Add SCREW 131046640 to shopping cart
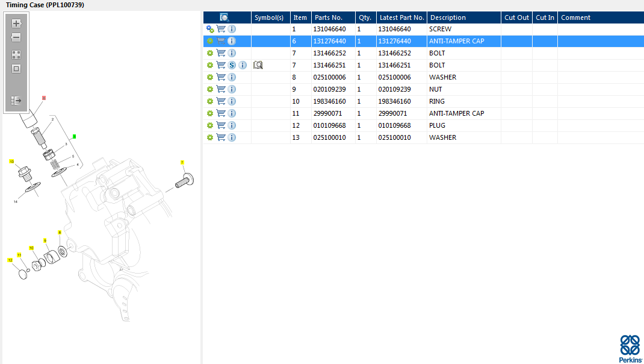644x364 pixels. (x=221, y=29)
